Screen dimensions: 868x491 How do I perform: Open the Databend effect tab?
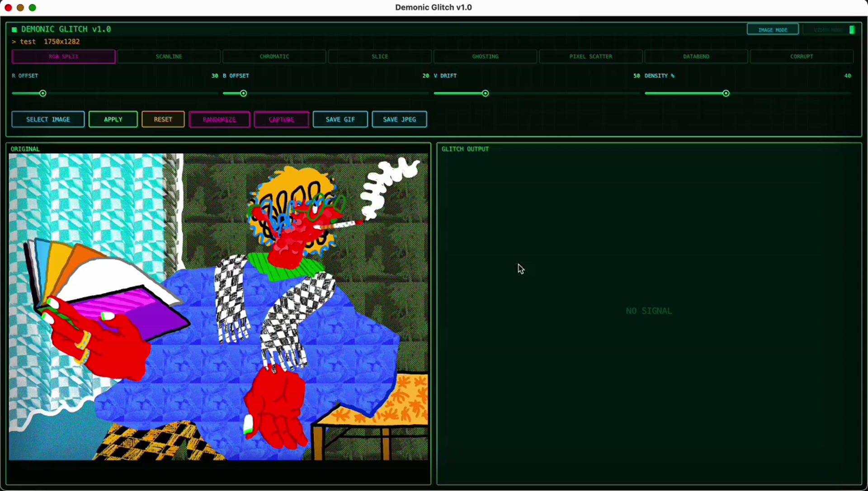696,57
